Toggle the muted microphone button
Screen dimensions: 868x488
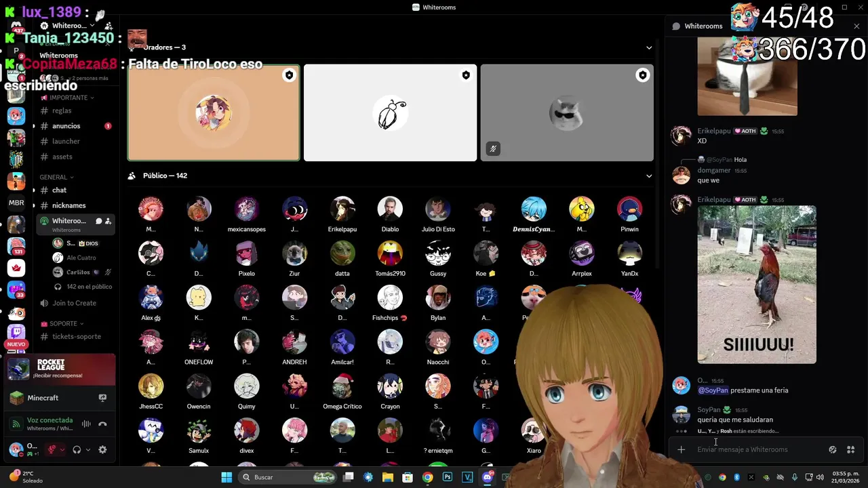click(51, 449)
